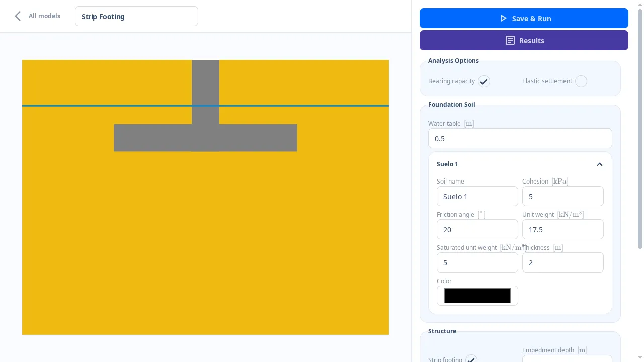644x362 pixels.
Task: Edit the Strip Footing model name field
Action: click(136, 16)
